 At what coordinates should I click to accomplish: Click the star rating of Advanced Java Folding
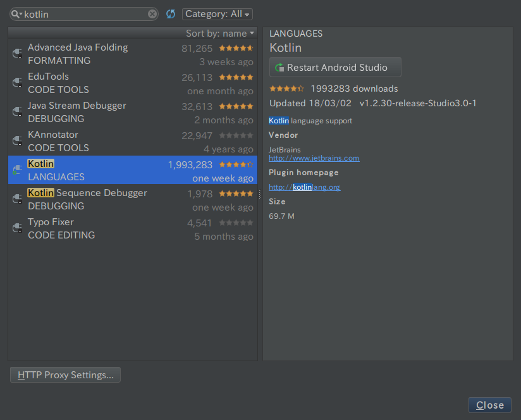coord(236,48)
